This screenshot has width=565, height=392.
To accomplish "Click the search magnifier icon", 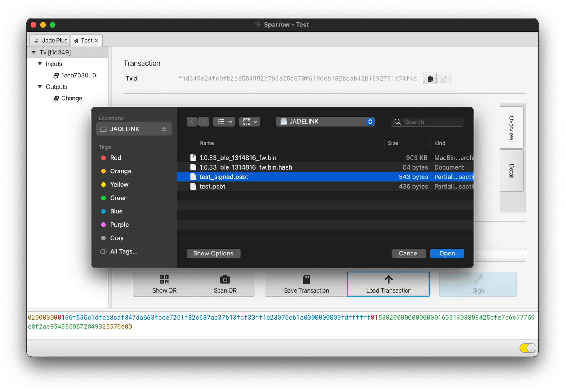I will (398, 122).
